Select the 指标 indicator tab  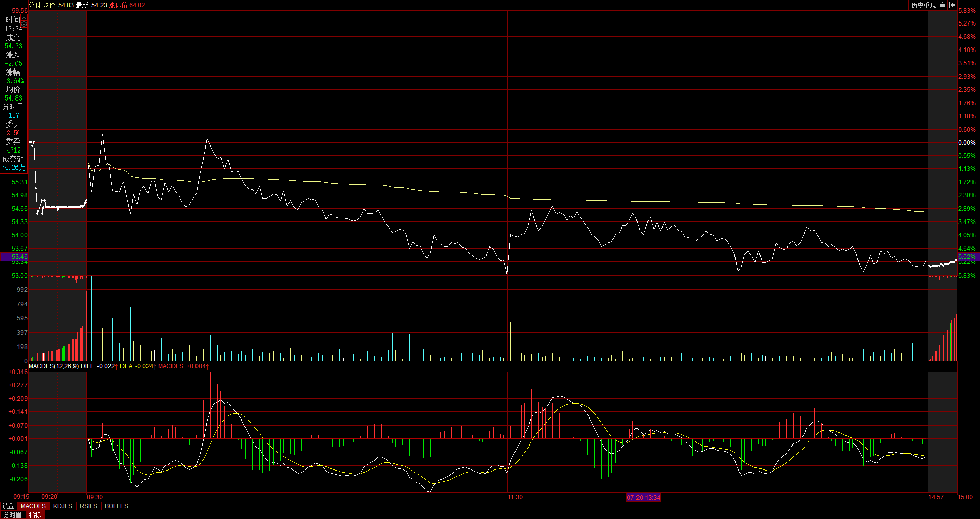[x=35, y=515]
